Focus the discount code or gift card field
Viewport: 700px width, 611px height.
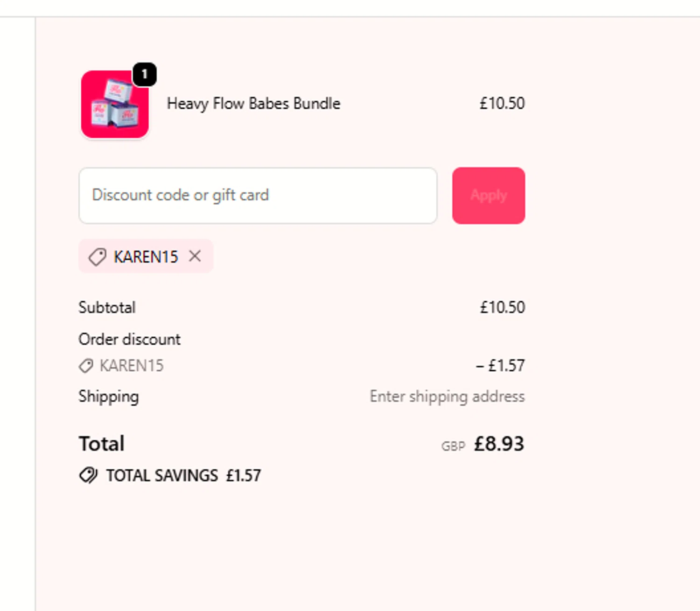tap(258, 195)
